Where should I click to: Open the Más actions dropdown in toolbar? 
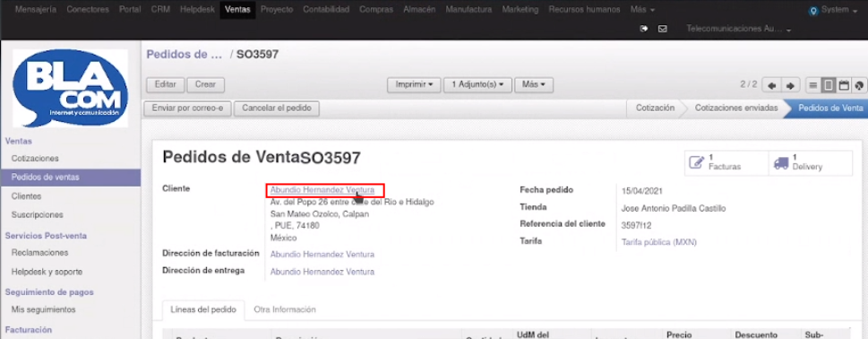click(x=534, y=84)
